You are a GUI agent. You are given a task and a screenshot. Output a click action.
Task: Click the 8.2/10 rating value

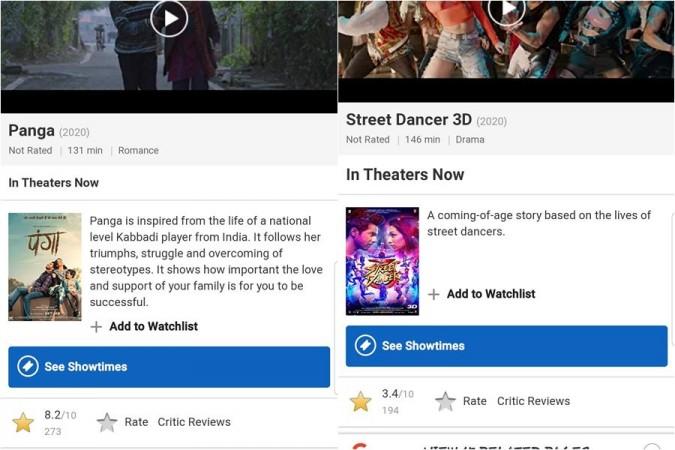60,415
